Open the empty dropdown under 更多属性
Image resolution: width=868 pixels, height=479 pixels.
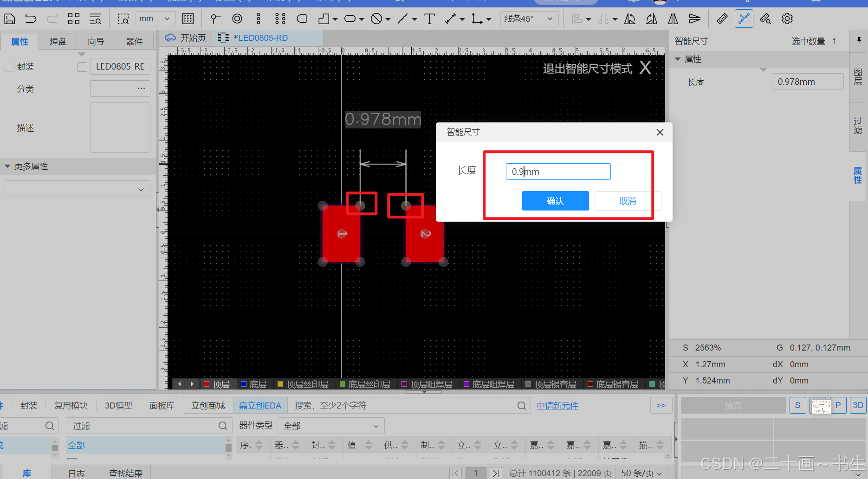point(78,189)
